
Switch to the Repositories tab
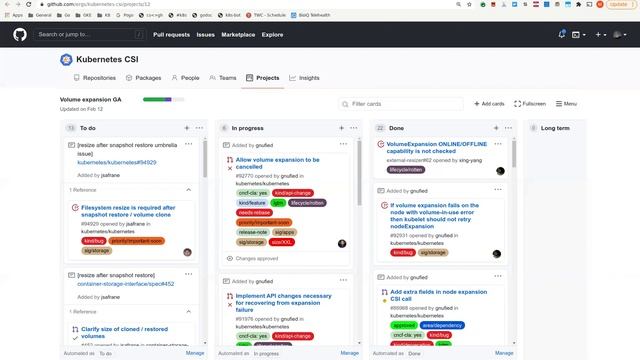tap(95, 78)
